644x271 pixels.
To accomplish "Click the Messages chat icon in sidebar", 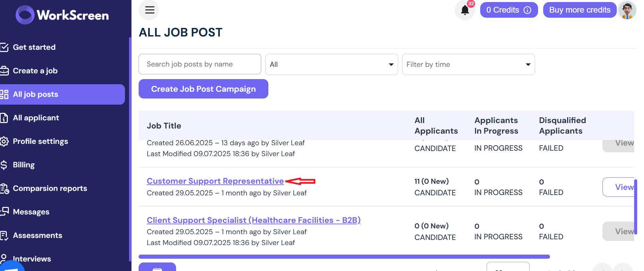I will (x=4, y=212).
